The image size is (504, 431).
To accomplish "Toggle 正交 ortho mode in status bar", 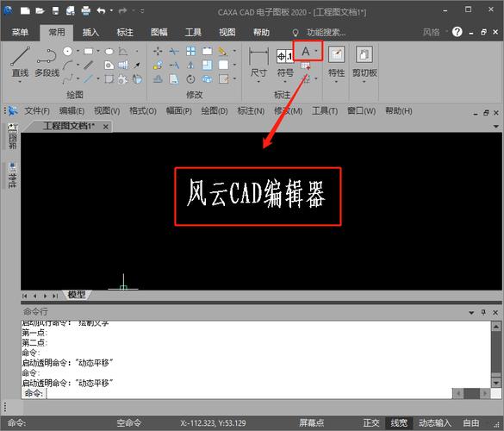I will click(x=371, y=422).
